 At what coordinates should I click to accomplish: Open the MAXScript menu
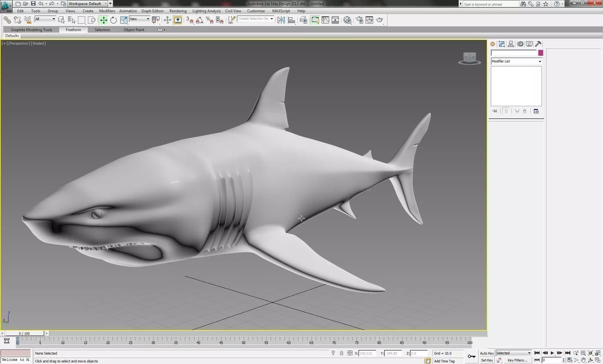(281, 11)
